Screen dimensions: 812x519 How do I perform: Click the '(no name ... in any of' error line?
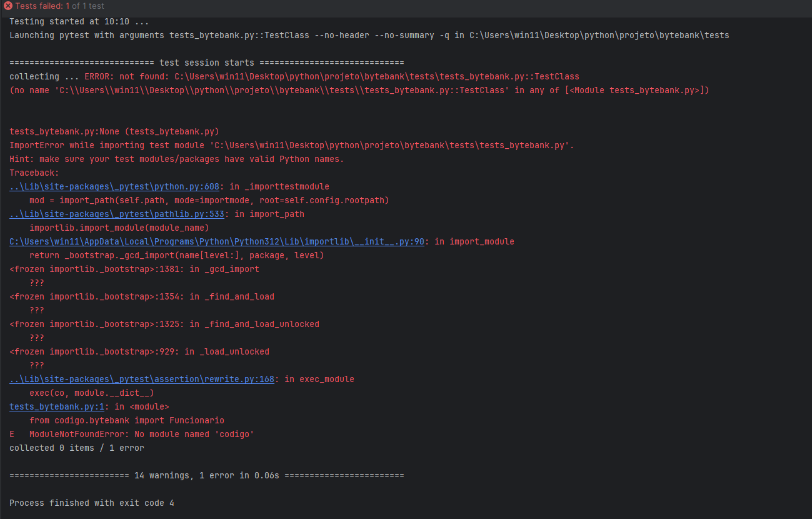tap(359, 90)
